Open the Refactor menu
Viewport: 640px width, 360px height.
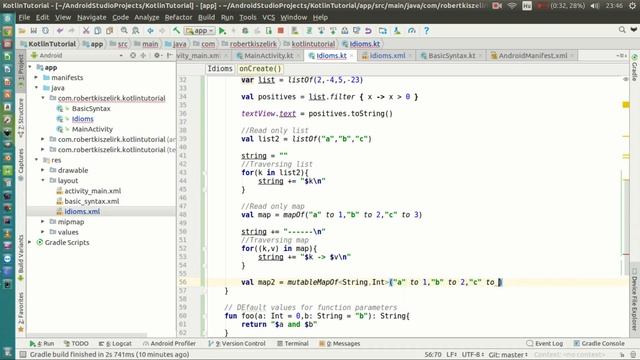178,17
